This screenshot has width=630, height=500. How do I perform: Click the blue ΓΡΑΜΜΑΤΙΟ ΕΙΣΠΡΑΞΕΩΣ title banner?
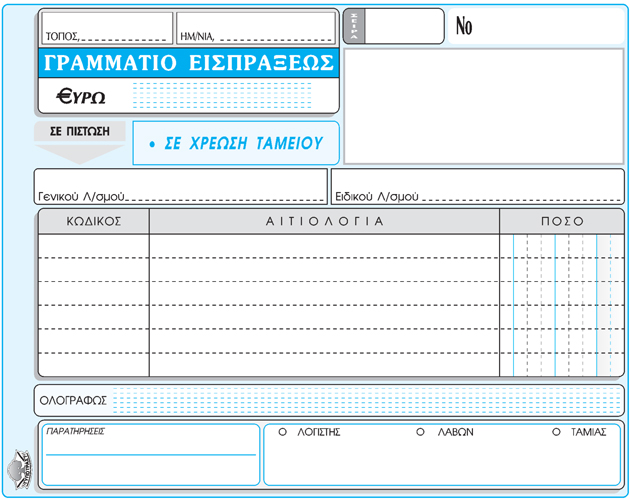tap(189, 63)
